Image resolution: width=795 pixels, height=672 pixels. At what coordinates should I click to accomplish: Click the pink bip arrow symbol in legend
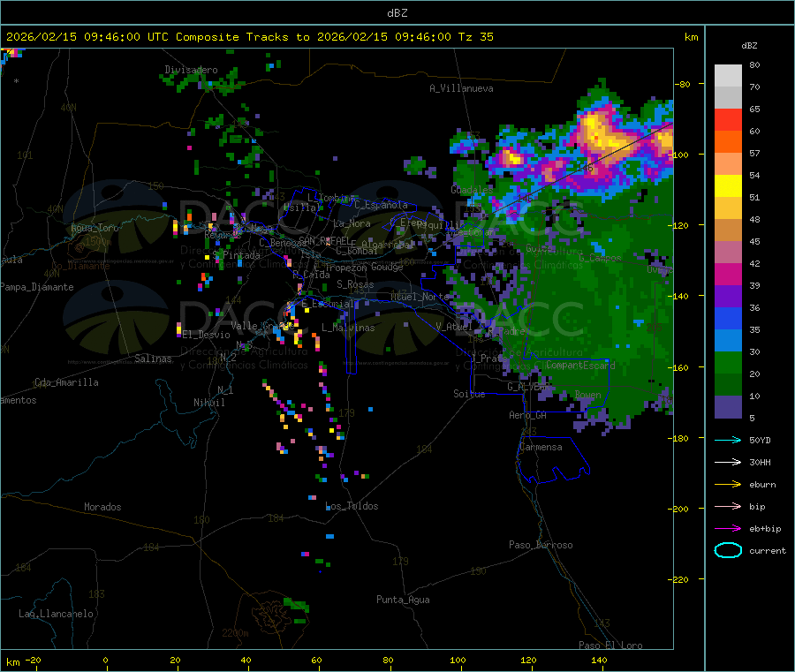(x=728, y=506)
